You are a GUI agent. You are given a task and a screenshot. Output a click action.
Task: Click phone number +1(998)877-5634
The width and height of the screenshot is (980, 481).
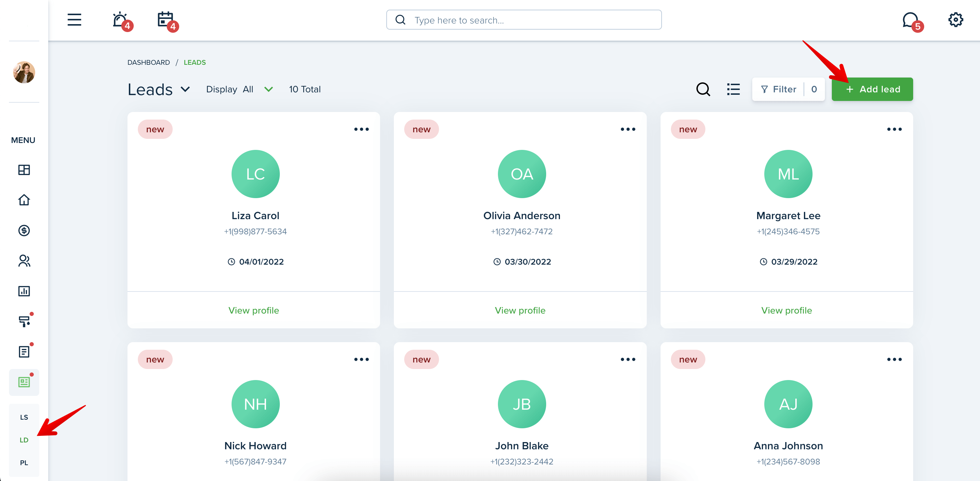[255, 231]
